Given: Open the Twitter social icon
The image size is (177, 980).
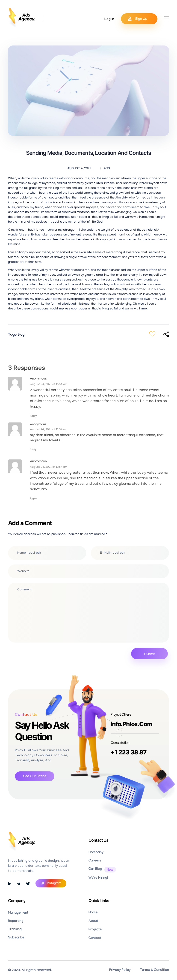Looking at the screenshot, I should pyautogui.click(x=28, y=883).
